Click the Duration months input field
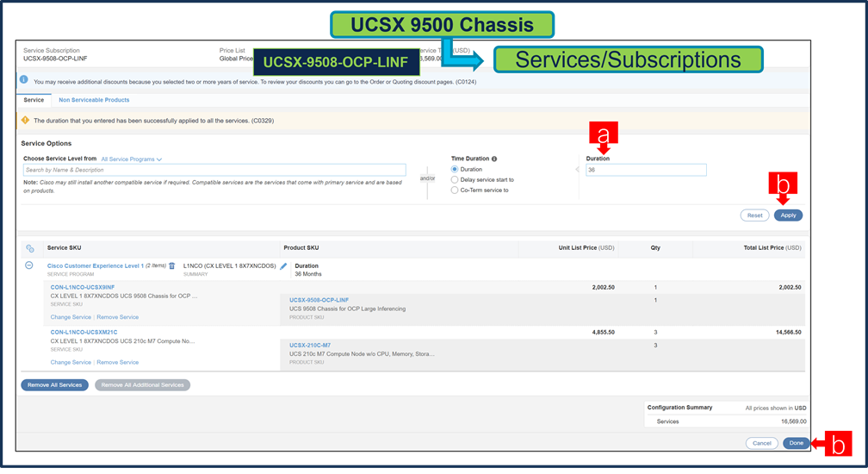Screen dimensions: 868x474 (646, 170)
